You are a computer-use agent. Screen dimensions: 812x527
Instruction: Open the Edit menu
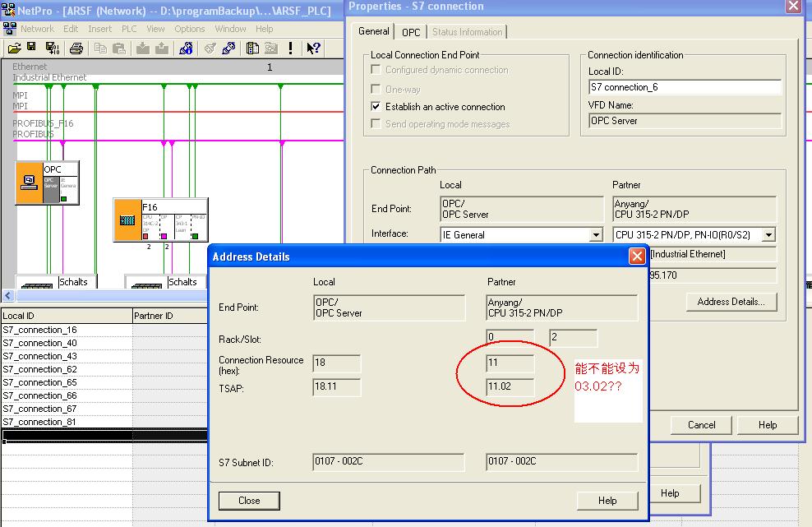pos(71,29)
